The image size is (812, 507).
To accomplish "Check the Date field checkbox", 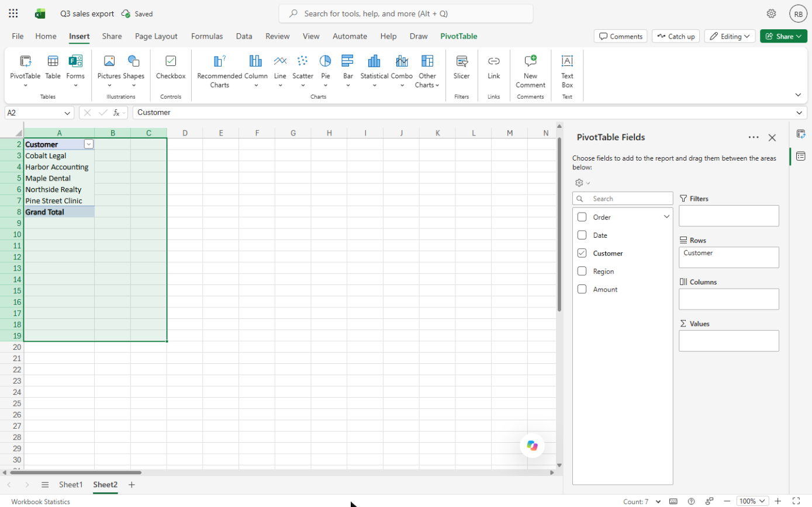I will 582,235.
